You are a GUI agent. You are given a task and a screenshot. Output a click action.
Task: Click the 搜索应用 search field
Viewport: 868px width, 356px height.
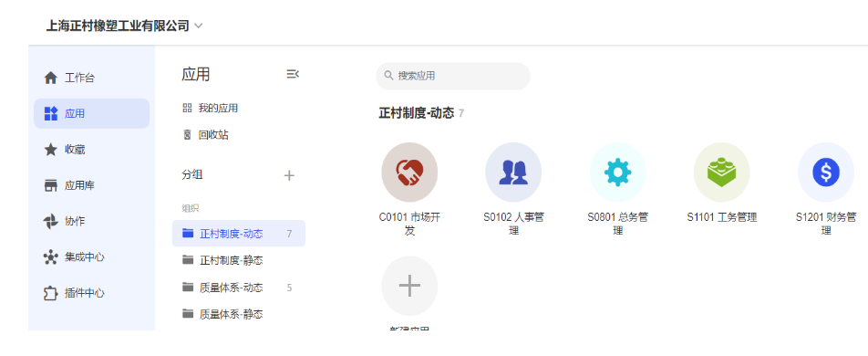pos(453,76)
